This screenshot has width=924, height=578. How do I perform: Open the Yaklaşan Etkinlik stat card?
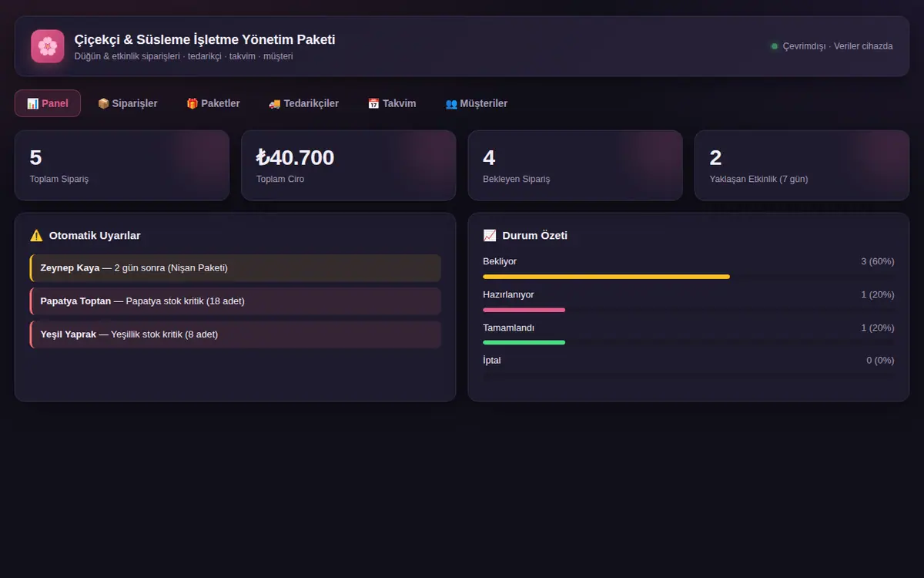(802, 166)
